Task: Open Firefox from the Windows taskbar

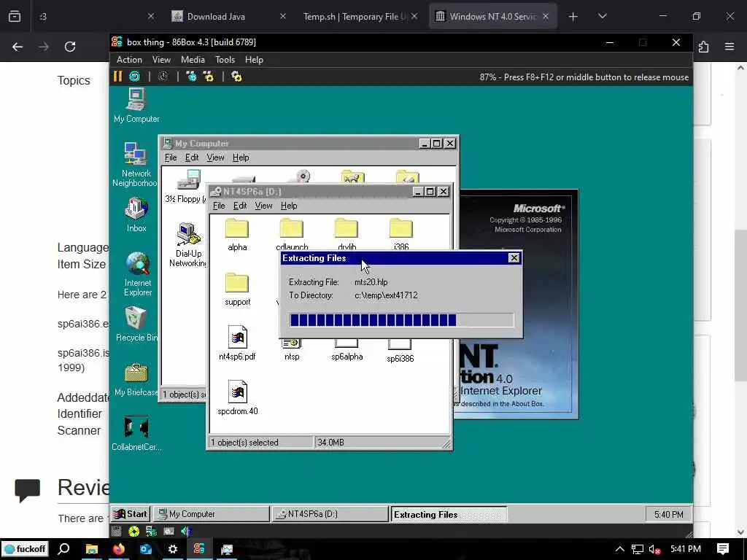Action: (119, 549)
